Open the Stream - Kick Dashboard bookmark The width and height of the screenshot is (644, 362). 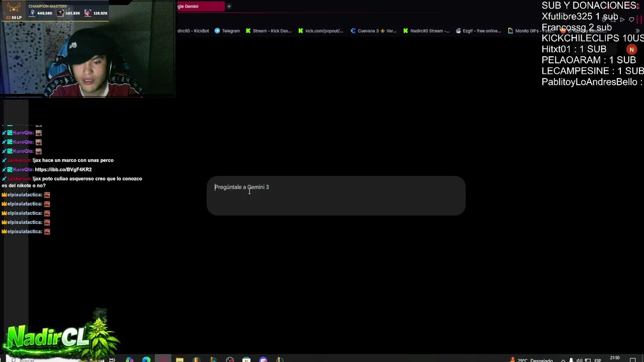(268, 31)
